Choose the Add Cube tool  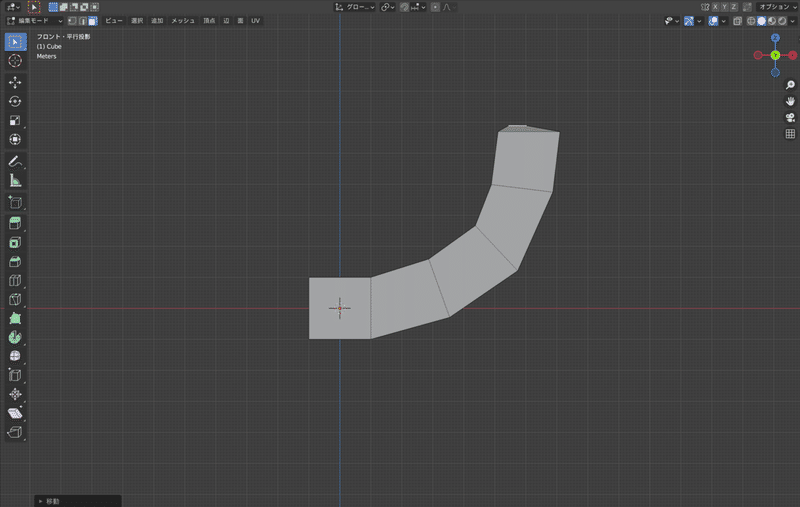[15, 202]
